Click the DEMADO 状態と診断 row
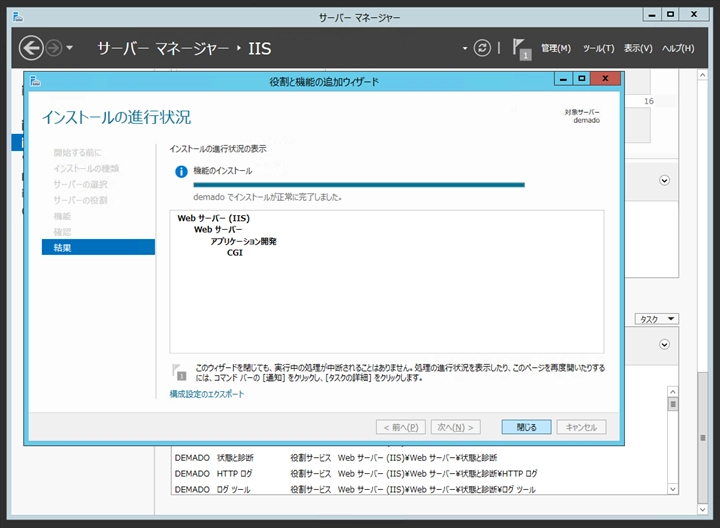The height and width of the screenshot is (528, 720). (419, 458)
